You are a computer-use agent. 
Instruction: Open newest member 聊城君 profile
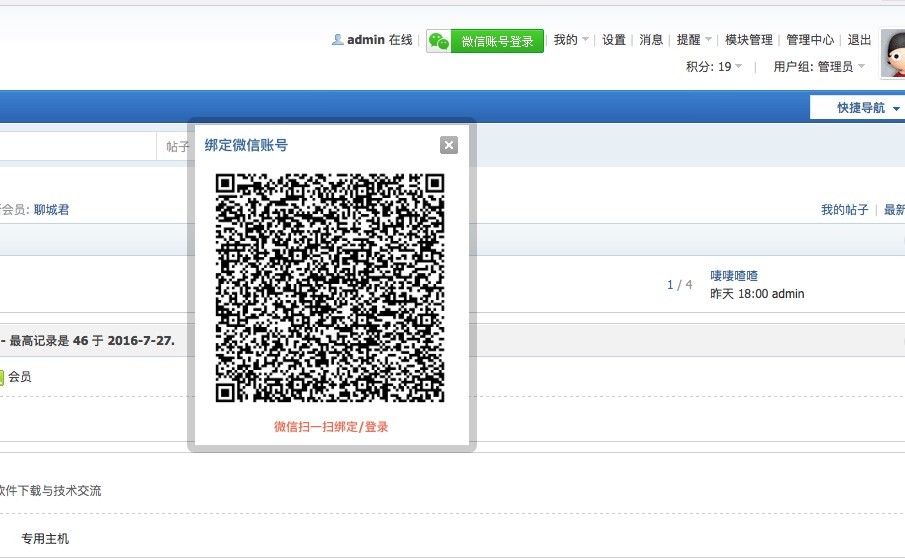coord(52,210)
